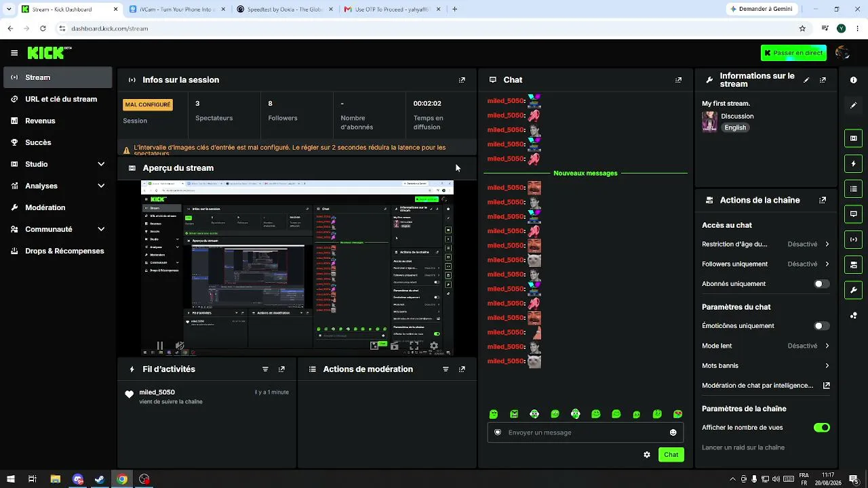
Task: Toggle moderation actions list panel in right rail
Action: pyautogui.click(x=853, y=188)
